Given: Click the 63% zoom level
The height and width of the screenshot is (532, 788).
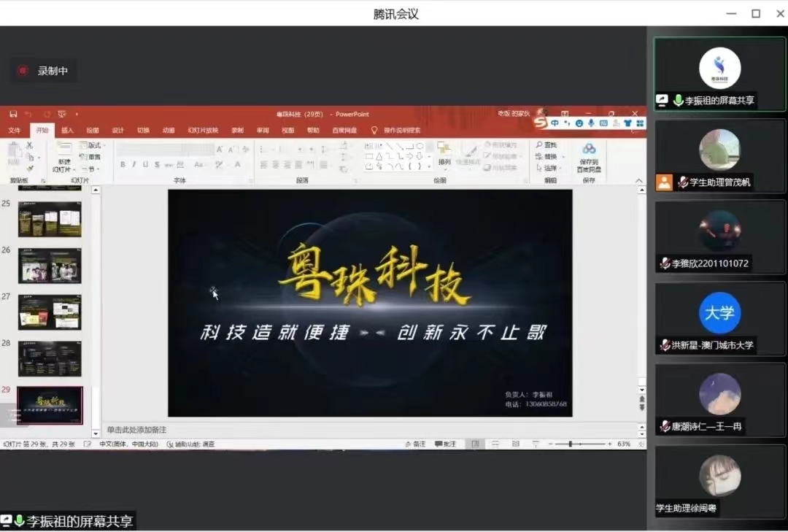Looking at the screenshot, I should [624, 444].
